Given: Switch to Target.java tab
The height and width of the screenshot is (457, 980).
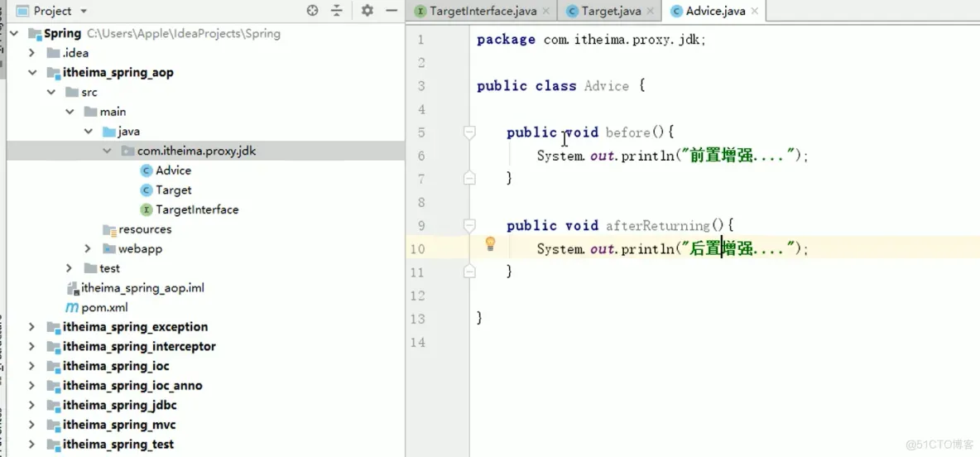Looking at the screenshot, I should tap(611, 11).
